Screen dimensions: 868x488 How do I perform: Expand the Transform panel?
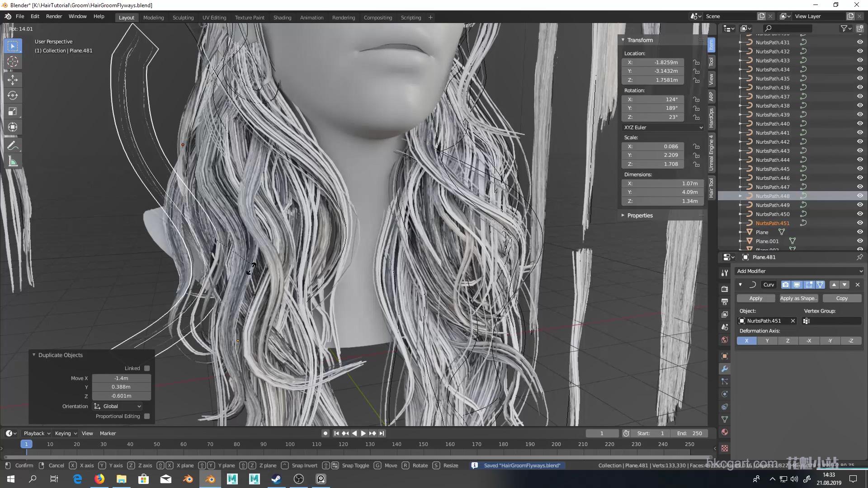[x=623, y=39]
